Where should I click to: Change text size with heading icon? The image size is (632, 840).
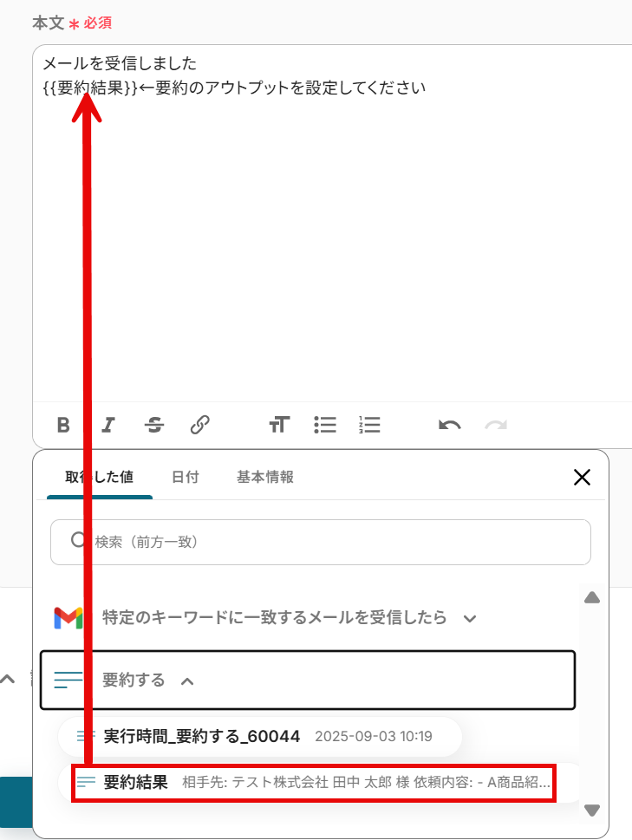(279, 425)
